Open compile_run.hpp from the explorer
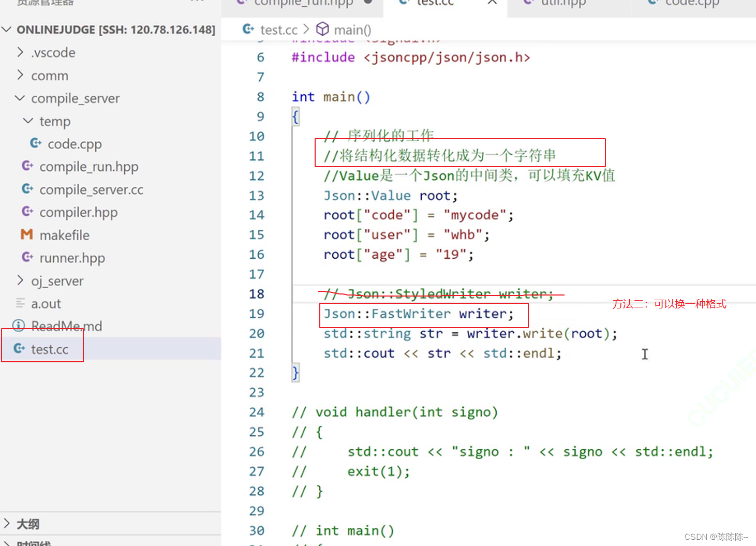This screenshot has width=756, height=546. tap(89, 167)
